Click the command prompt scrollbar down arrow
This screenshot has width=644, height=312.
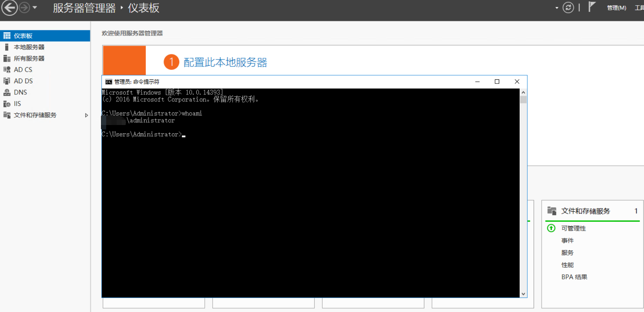click(x=523, y=294)
